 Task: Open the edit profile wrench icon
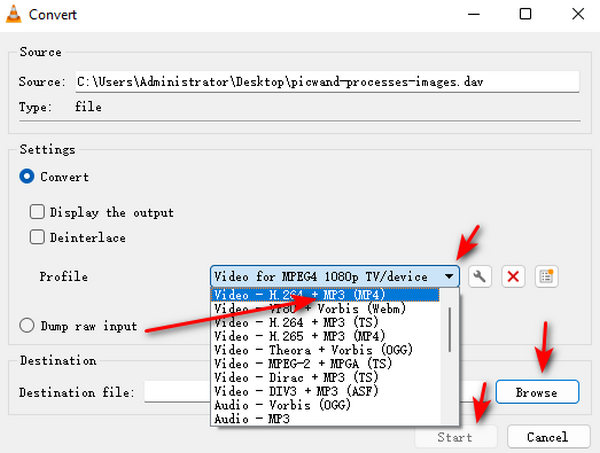(480, 276)
